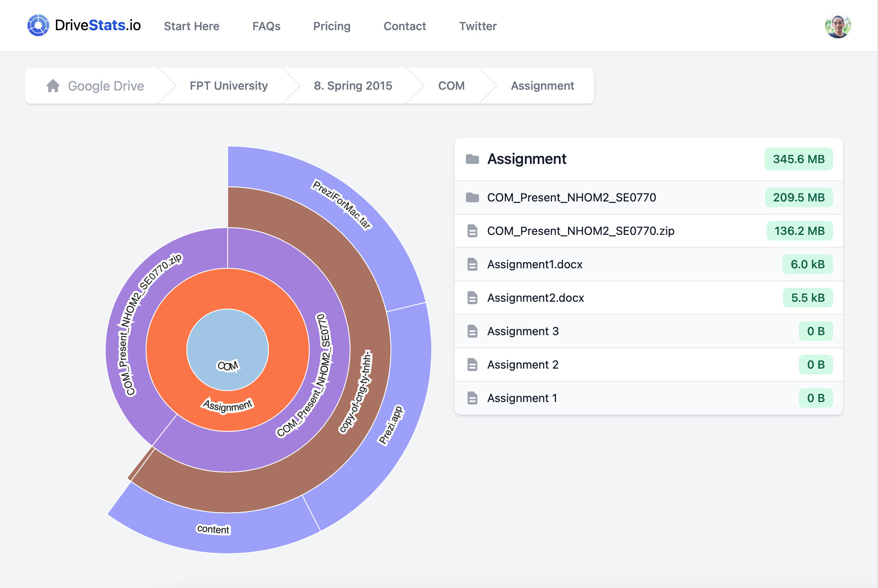
Task: Click the folder icon beside the Assignment heading
Action: point(472,159)
